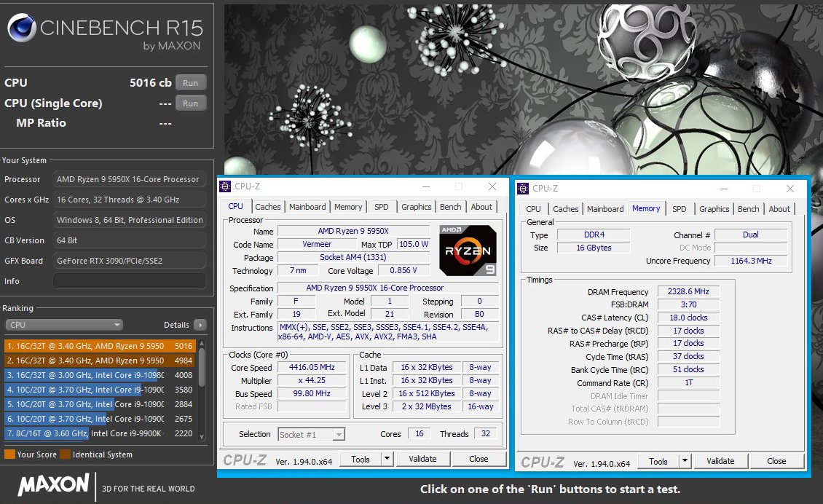The height and width of the screenshot is (504, 823).
Task: Click the Processor field AMD Ryzen 9 5950X 16-Core
Action: tap(129, 179)
